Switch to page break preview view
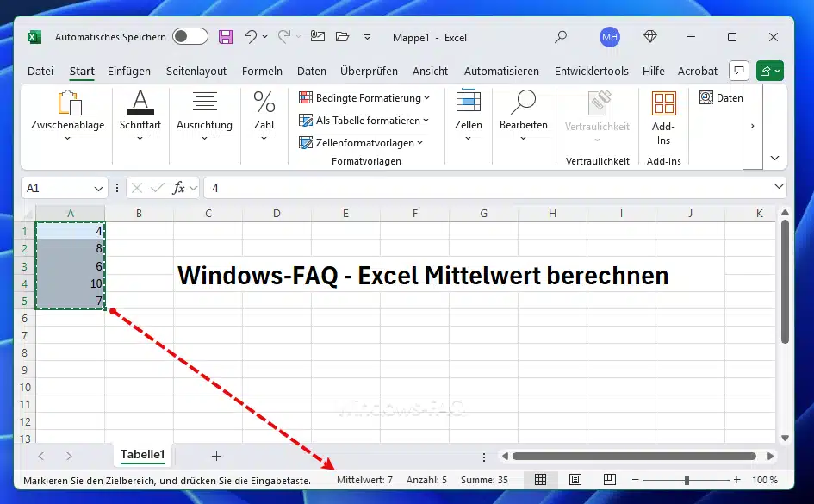 [x=609, y=480]
